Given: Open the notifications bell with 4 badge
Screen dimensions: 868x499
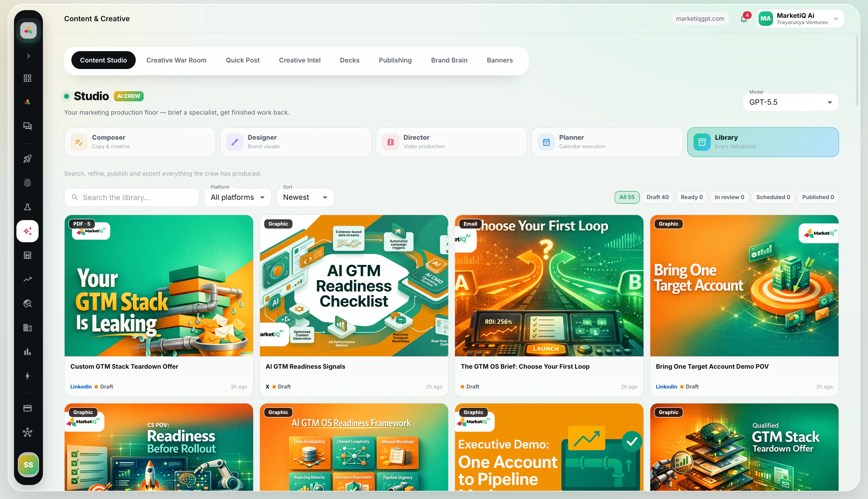Looking at the screenshot, I should [x=744, y=19].
